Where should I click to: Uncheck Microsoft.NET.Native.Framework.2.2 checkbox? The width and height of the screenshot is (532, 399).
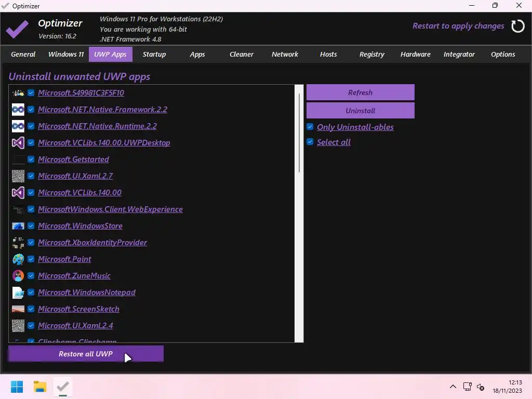point(31,109)
